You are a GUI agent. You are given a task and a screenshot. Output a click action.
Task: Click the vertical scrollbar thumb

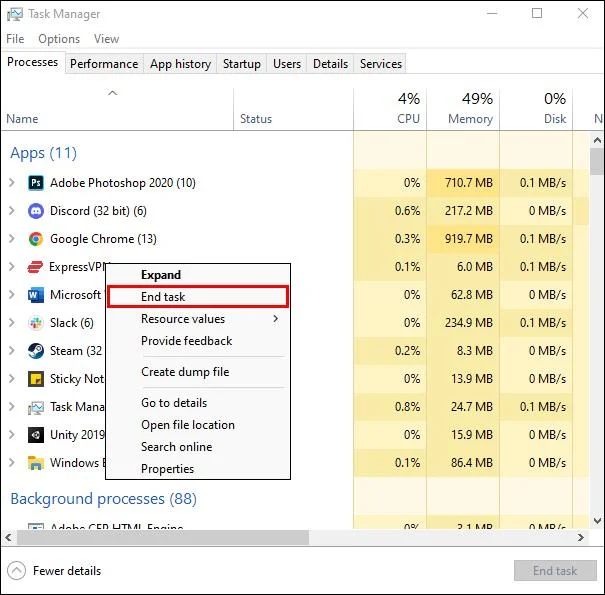point(597,161)
